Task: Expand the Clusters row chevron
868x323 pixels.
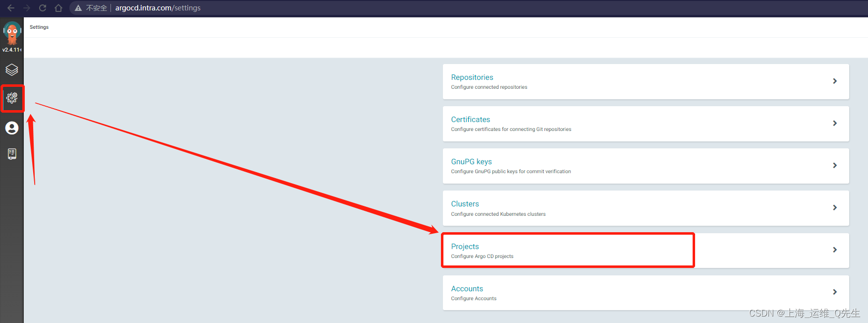Action: [x=835, y=207]
